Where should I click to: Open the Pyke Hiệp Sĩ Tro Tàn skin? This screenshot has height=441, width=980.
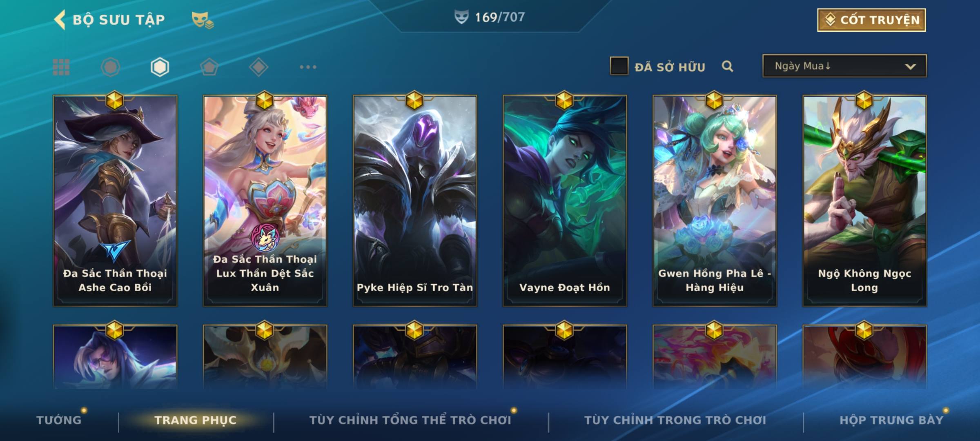(x=415, y=200)
